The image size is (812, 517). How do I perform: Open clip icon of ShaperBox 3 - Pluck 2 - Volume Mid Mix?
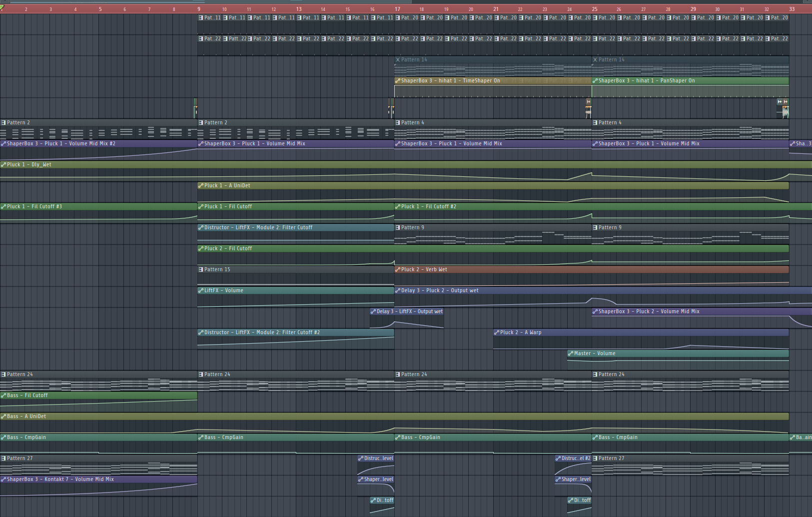[x=595, y=311]
